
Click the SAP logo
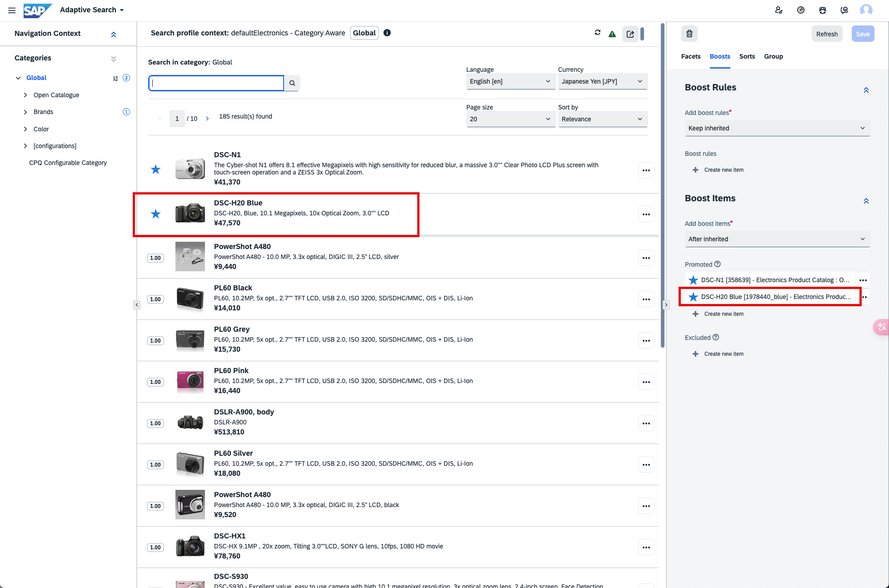point(37,10)
